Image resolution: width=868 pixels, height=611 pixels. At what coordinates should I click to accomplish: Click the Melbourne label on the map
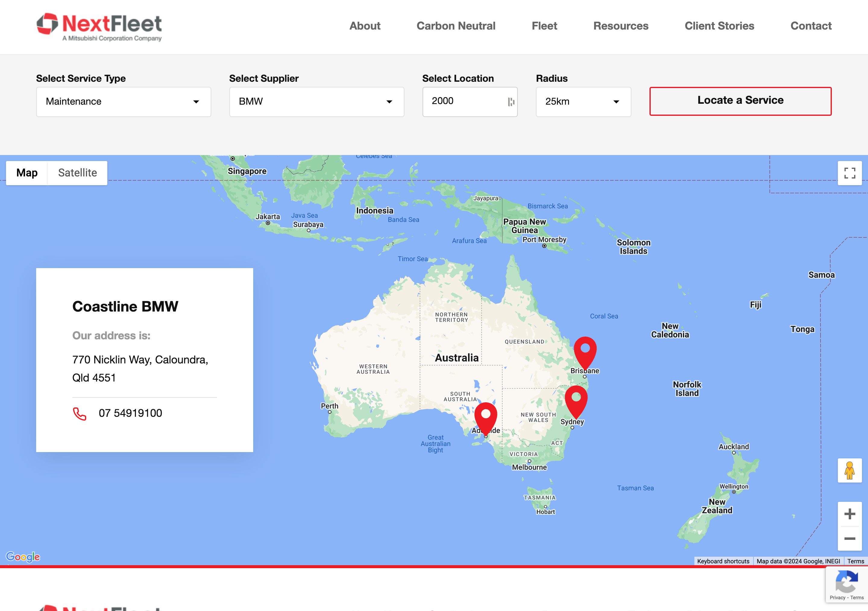tap(529, 467)
